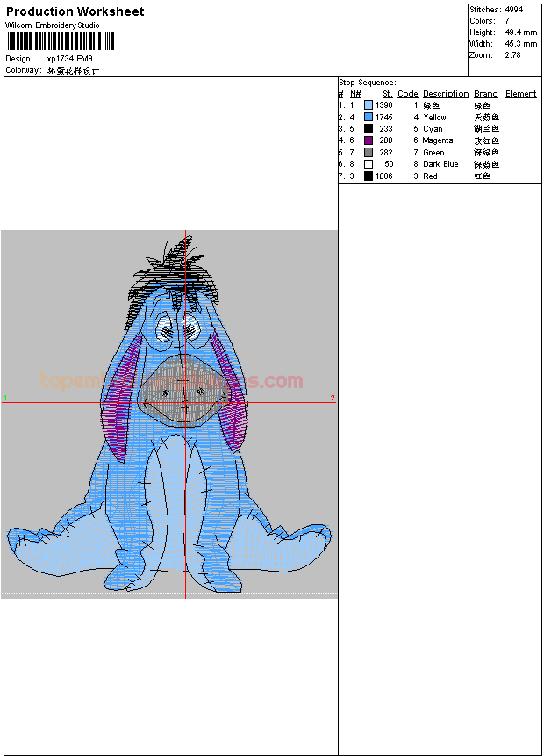544x756 pixels.
Task: Click the light blue swatch for stop 1396
Action: [x=369, y=105]
